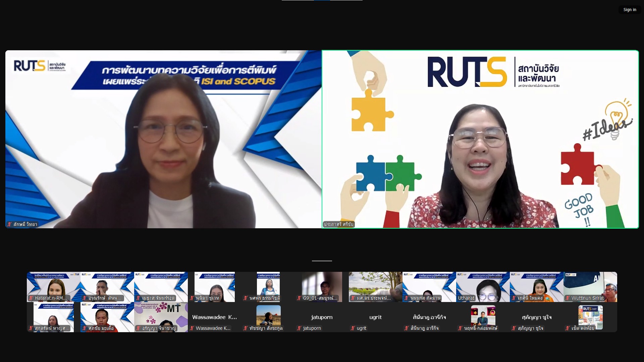Click muted mic icon for สกุลรัตน์ หาญศ...

tap(31, 328)
